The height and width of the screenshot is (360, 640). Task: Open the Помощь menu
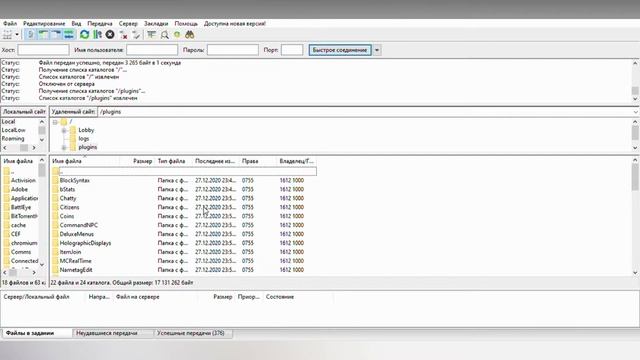pos(186,24)
